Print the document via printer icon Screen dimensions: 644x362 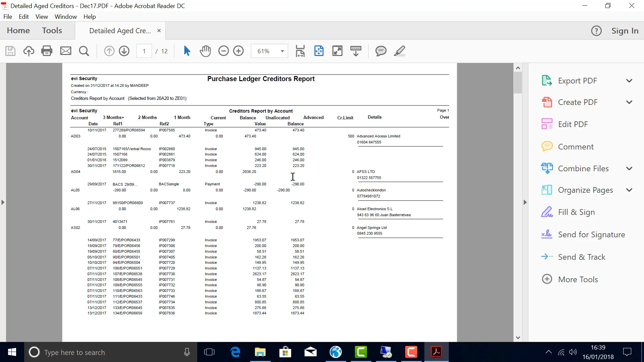click(x=47, y=51)
